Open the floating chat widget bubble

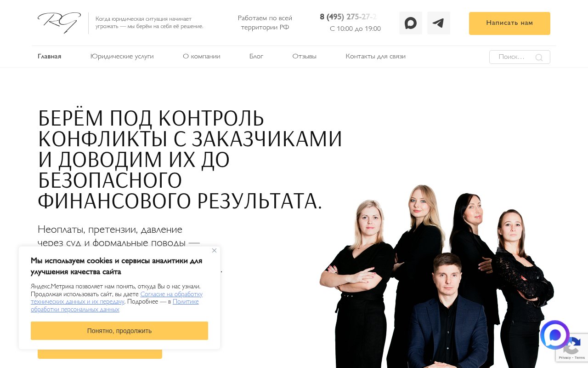[555, 335]
